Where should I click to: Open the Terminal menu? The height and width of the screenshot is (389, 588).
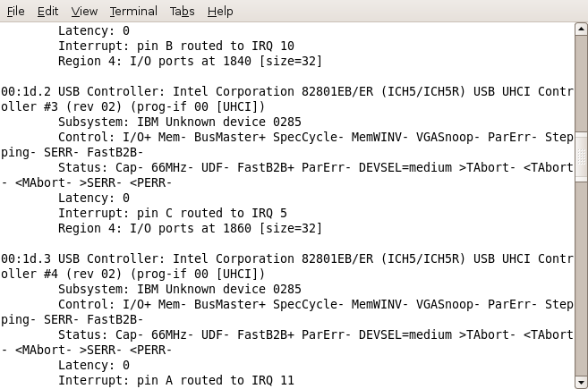coord(133,12)
